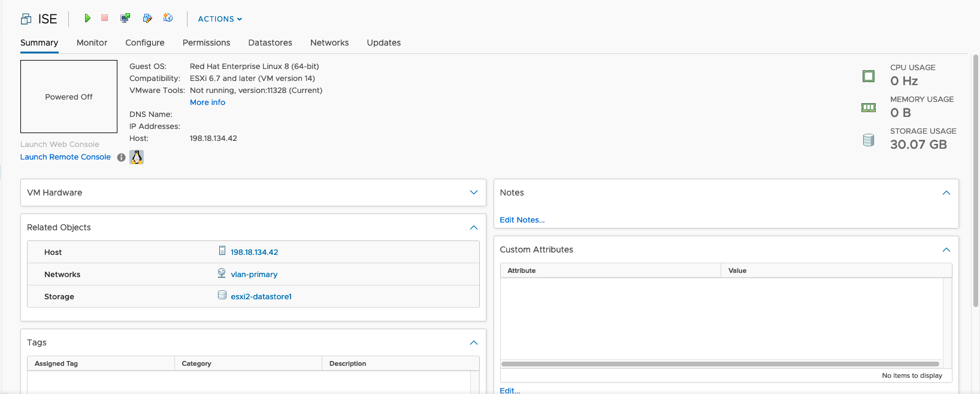Expand the VM Hardware panel
This screenshot has height=394, width=980.
[473, 193]
